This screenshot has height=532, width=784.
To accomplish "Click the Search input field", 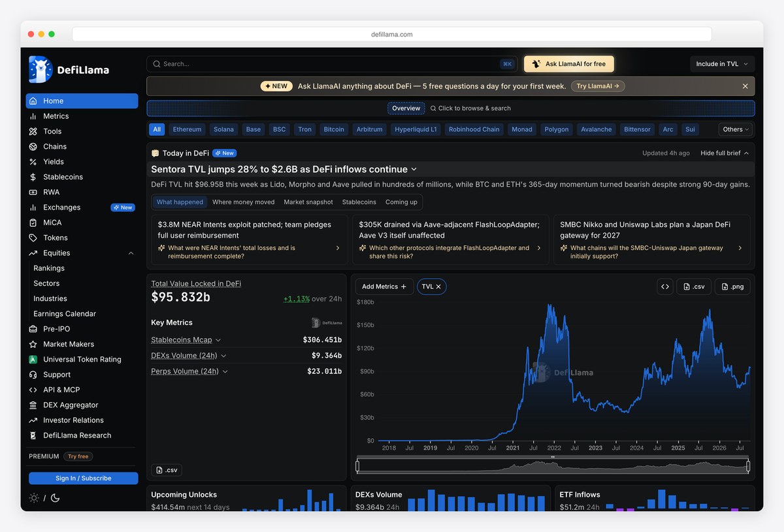I will 332,64.
